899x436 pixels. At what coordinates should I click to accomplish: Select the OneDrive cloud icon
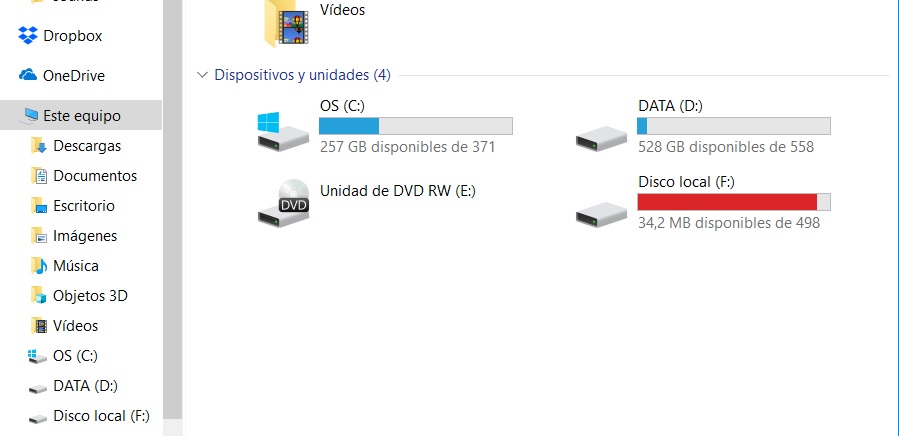pyautogui.click(x=28, y=75)
